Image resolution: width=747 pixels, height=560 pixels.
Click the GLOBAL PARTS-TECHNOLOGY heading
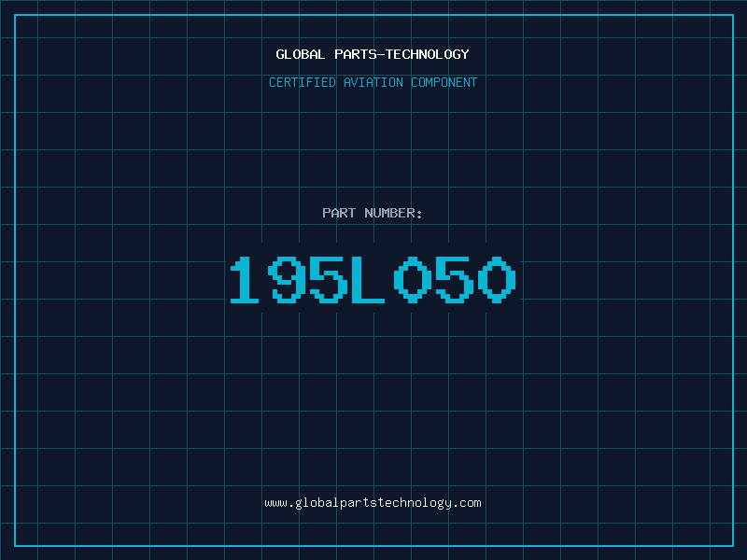pyautogui.click(x=373, y=54)
